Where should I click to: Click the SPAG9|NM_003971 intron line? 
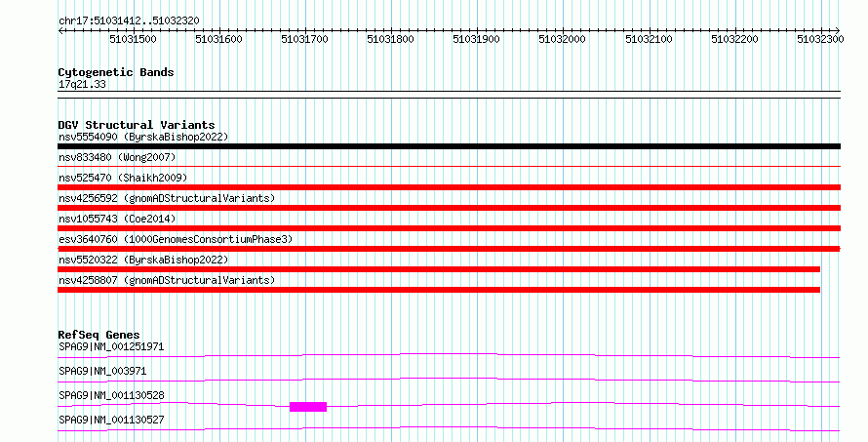coord(449,380)
